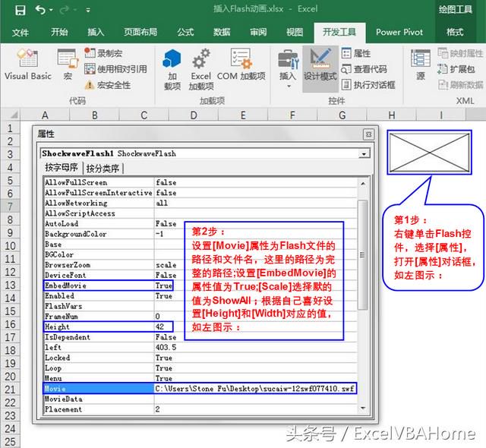Select the Flash control placeholder on sheet

pyautogui.click(x=429, y=153)
